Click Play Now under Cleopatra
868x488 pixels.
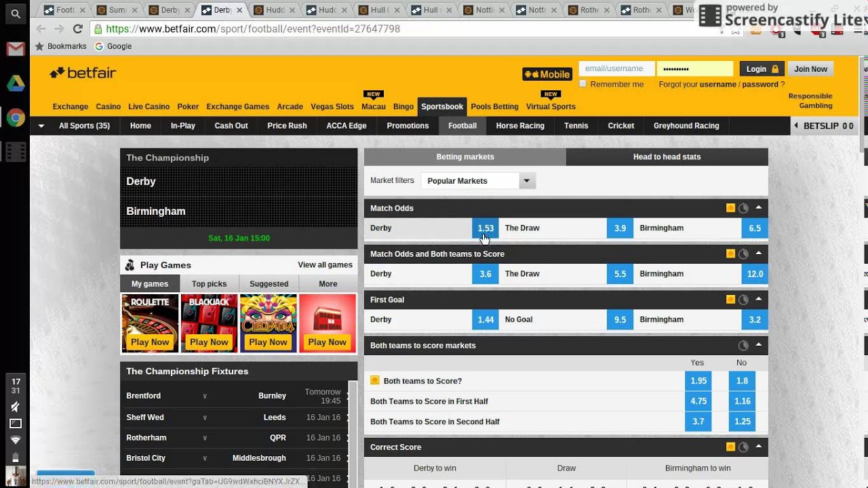click(x=268, y=342)
